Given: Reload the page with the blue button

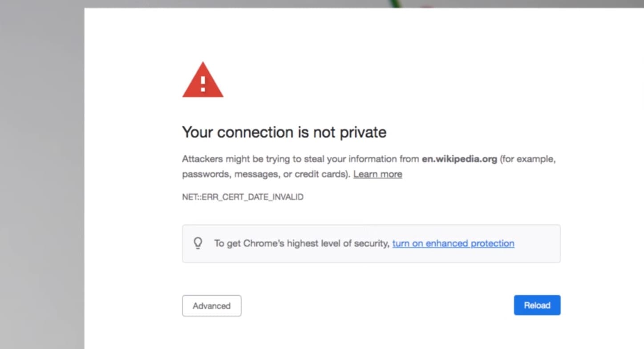Looking at the screenshot, I should point(537,305).
